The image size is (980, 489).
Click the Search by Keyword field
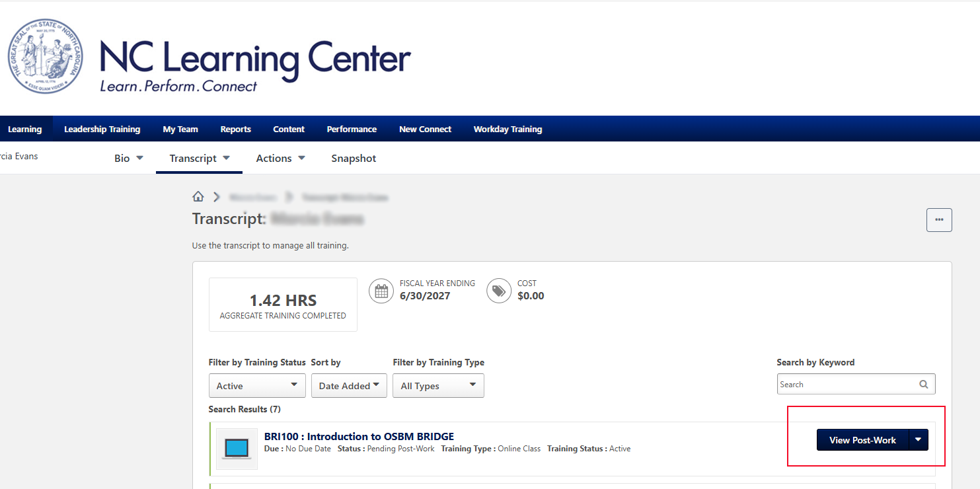point(856,384)
